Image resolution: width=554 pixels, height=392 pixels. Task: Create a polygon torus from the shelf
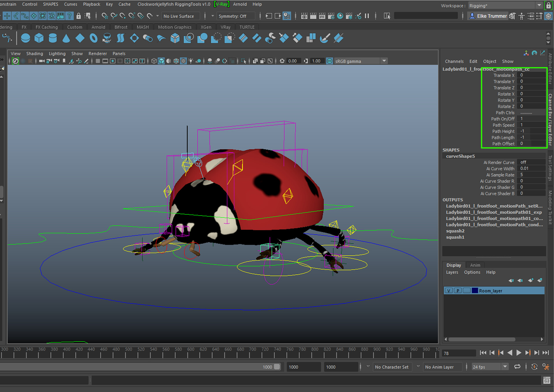click(93, 38)
